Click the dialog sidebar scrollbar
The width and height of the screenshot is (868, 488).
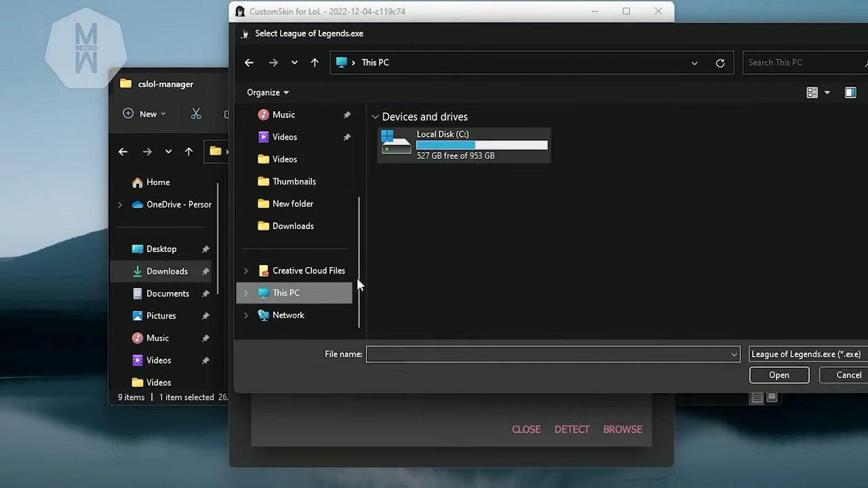tap(359, 262)
